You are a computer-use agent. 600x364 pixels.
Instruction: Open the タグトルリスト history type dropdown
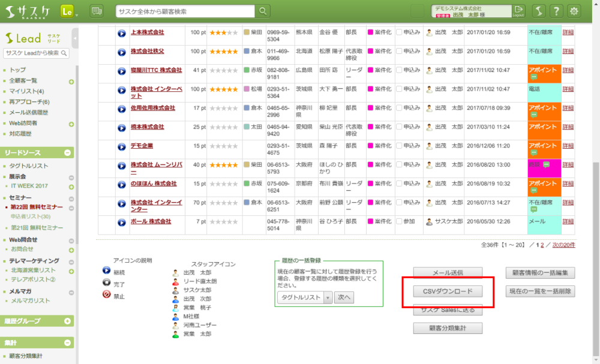pyautogui.click(x=304, y=297)
